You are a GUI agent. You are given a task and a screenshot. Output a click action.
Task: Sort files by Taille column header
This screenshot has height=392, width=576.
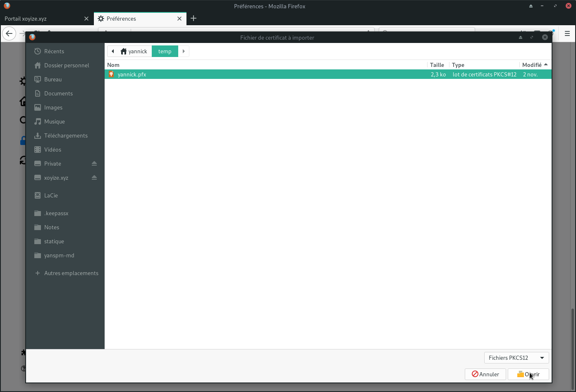click(437, 65)
